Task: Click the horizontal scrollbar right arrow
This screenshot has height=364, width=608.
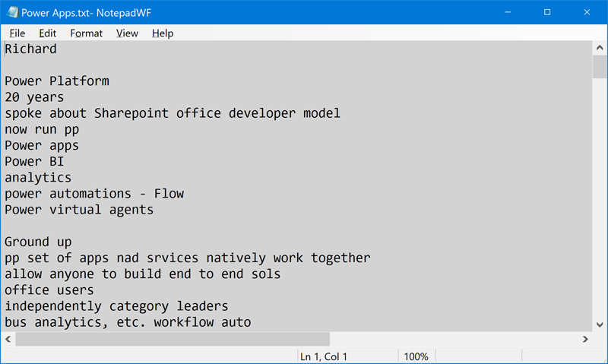Action: tap(585, 339)
